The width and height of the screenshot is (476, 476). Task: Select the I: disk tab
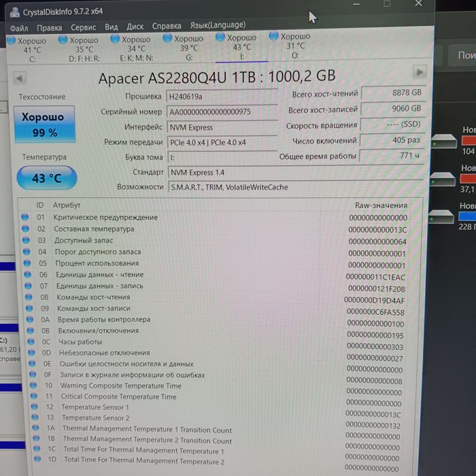pyautogui.click(x=241, y=47)
